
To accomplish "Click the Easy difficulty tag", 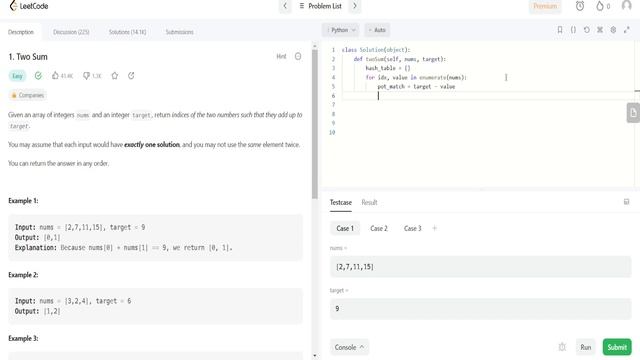I will 17,76.
